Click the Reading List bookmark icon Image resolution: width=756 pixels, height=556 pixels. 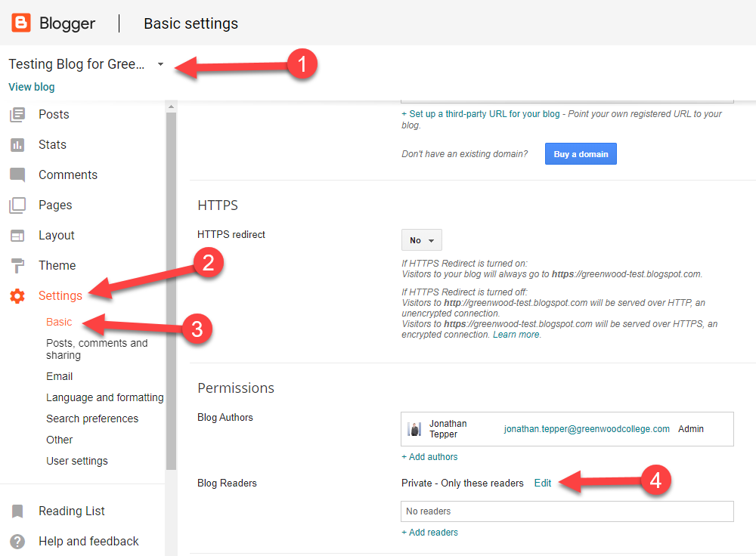click(17, 511)
